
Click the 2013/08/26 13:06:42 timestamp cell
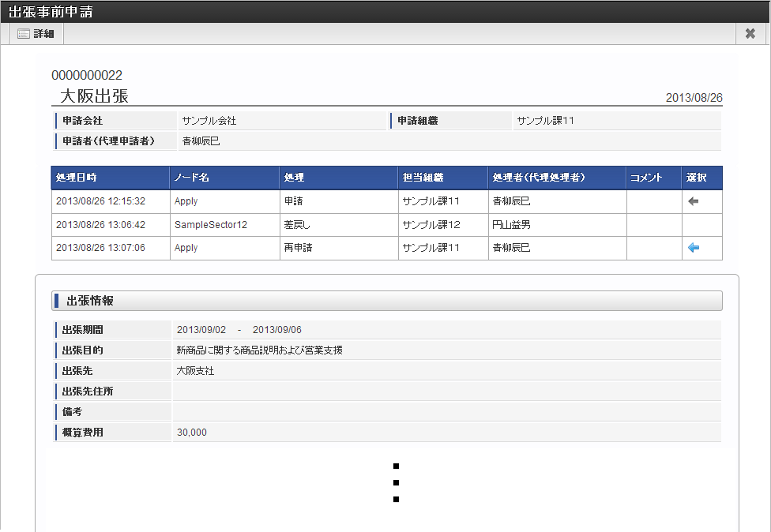[100, 225]
